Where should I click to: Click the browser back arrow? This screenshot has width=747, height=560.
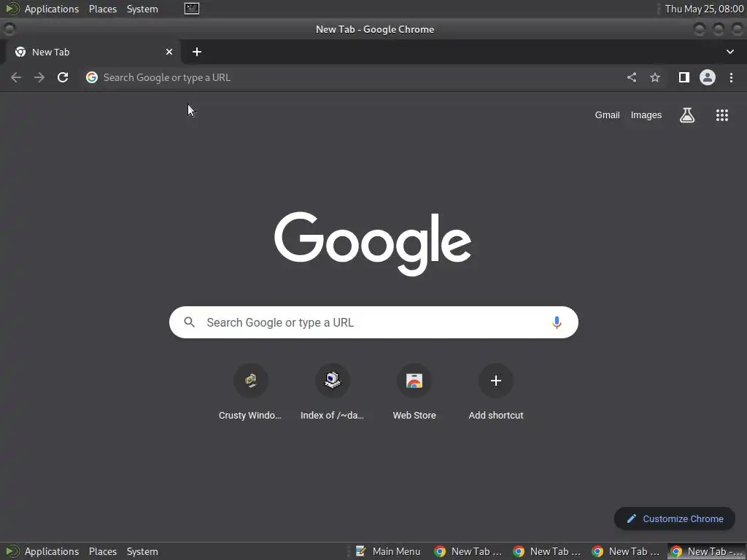[16, 77]
